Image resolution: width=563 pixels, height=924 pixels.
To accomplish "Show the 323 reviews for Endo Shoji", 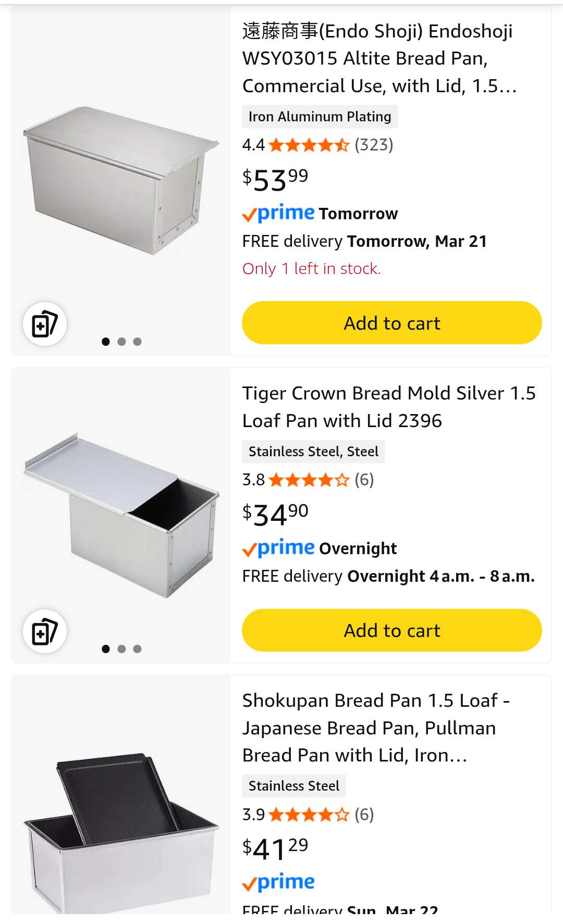I will [x=374, y=145].
